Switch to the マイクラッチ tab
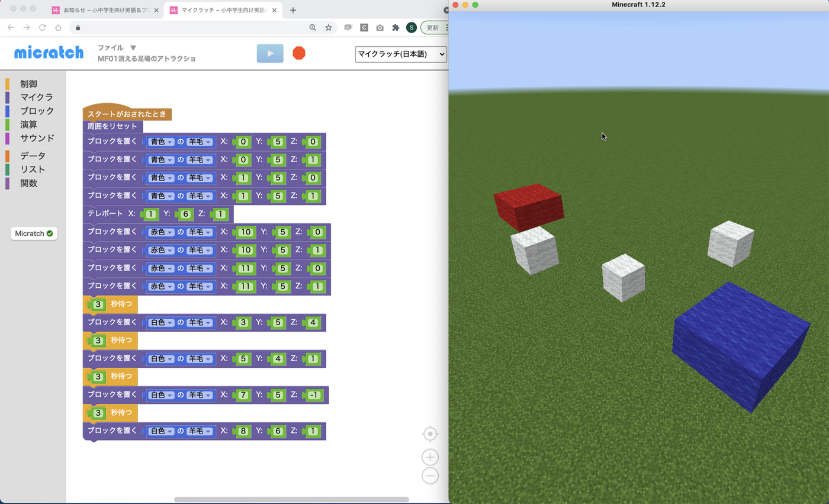The width and height of the screenshot is (829, 504). click(x=223, y=10)
